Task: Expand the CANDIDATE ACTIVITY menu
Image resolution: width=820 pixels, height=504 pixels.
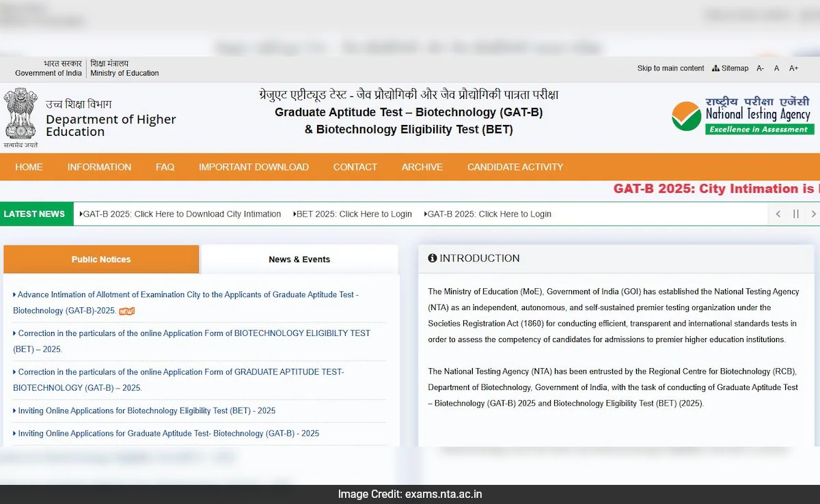Action: pos(515,167)
